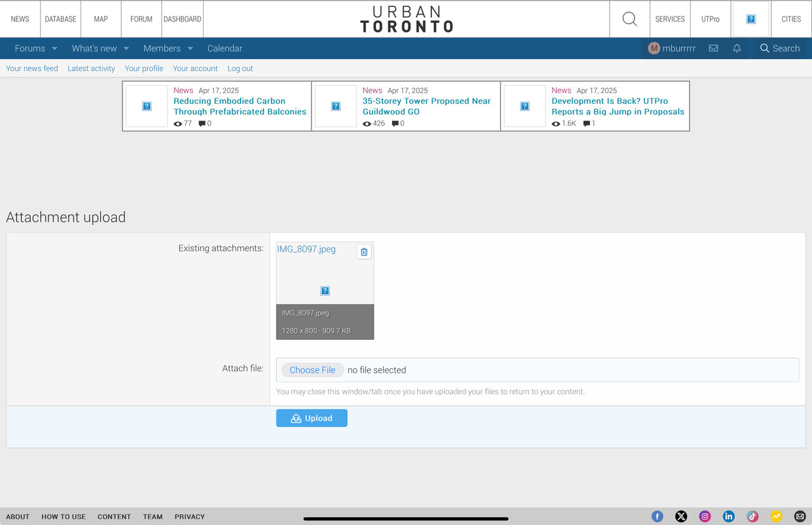This screenshot has height=525, width=812.
Task: Open the 35-Storey Tower Proposed article link
Action: pos(426,106)
